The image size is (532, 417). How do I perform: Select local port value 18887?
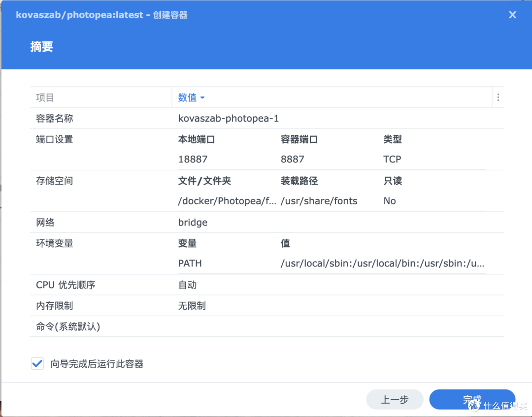[x=193, y=160]
